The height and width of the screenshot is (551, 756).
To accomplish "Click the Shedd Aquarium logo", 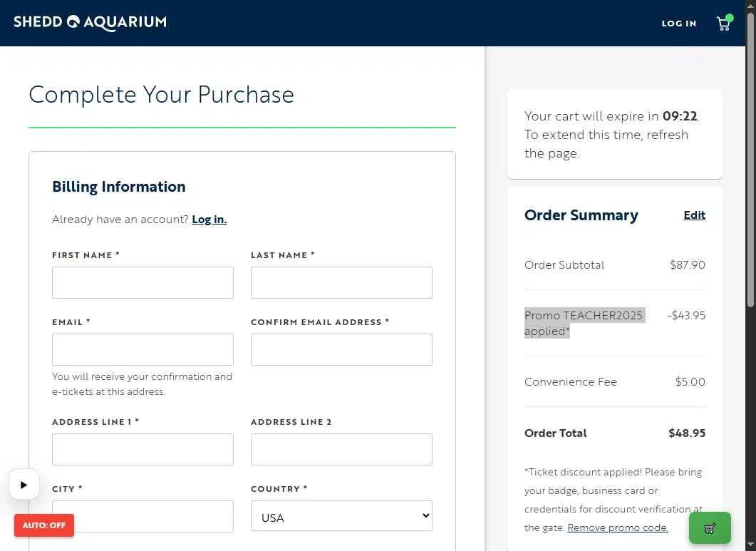I will (x=90, y=23).
